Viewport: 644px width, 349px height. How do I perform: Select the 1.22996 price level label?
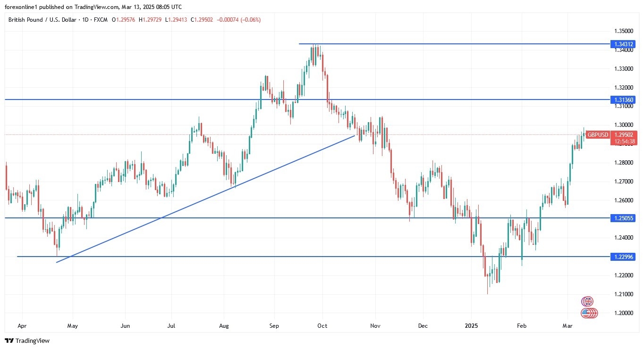coord(624,257)
